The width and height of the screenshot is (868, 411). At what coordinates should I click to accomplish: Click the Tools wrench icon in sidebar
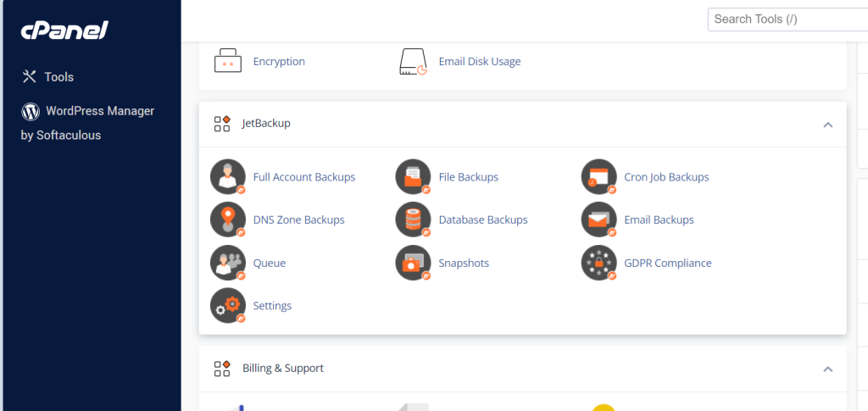point(29,76)
